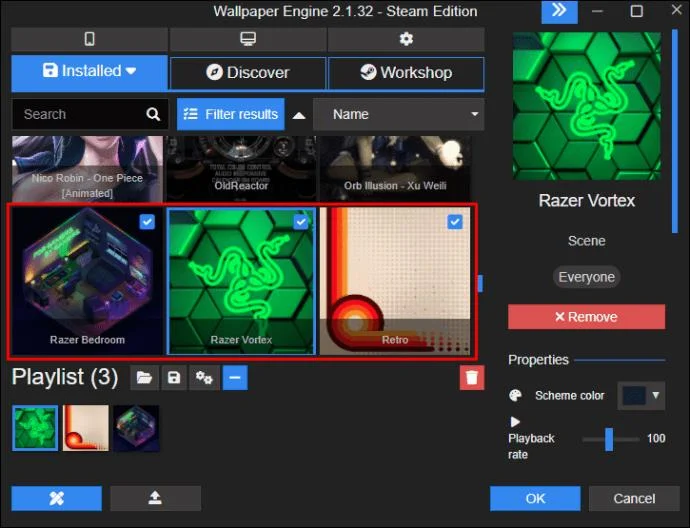Confirm with the OK button
This screenshot has height=528, width=690.
[x=535, y=498]
